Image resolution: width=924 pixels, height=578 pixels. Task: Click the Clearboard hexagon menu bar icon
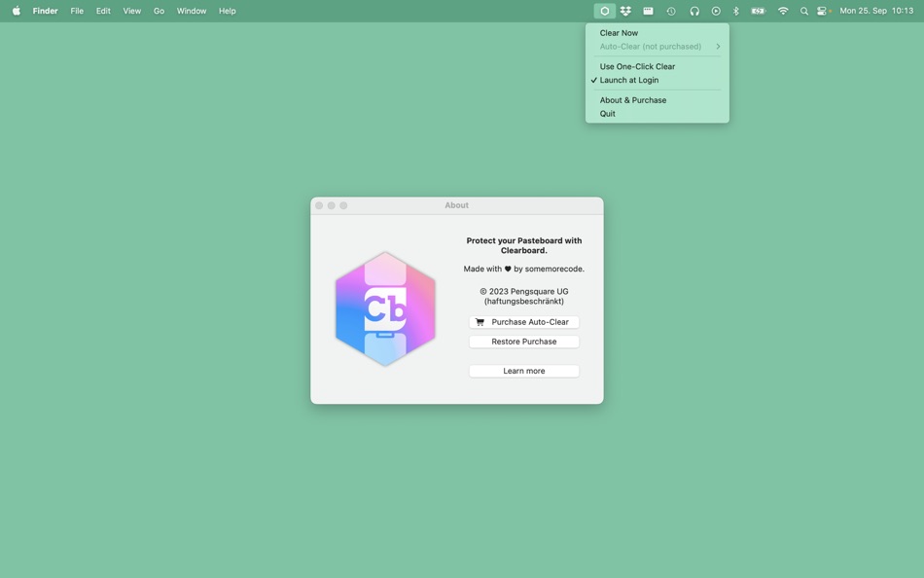tap(605, 11)
